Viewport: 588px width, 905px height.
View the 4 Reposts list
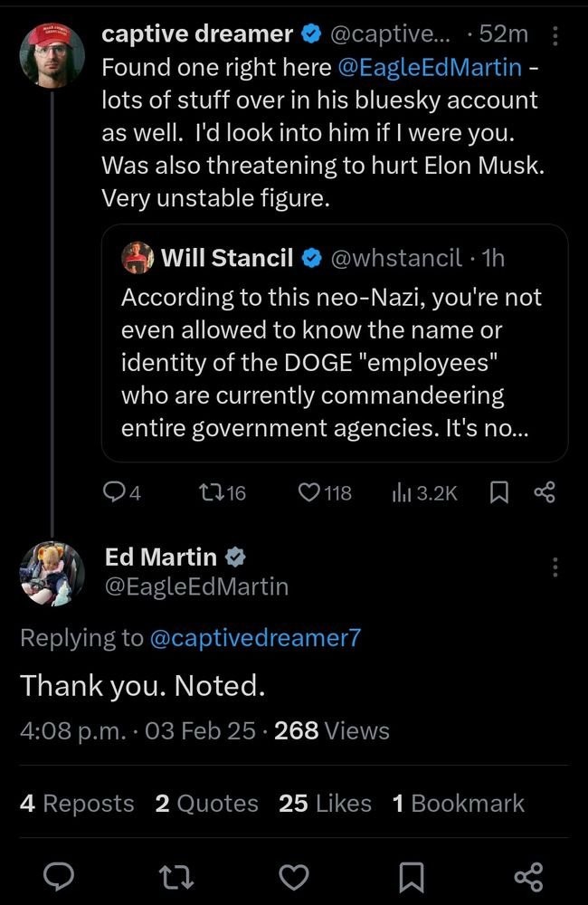77,803
